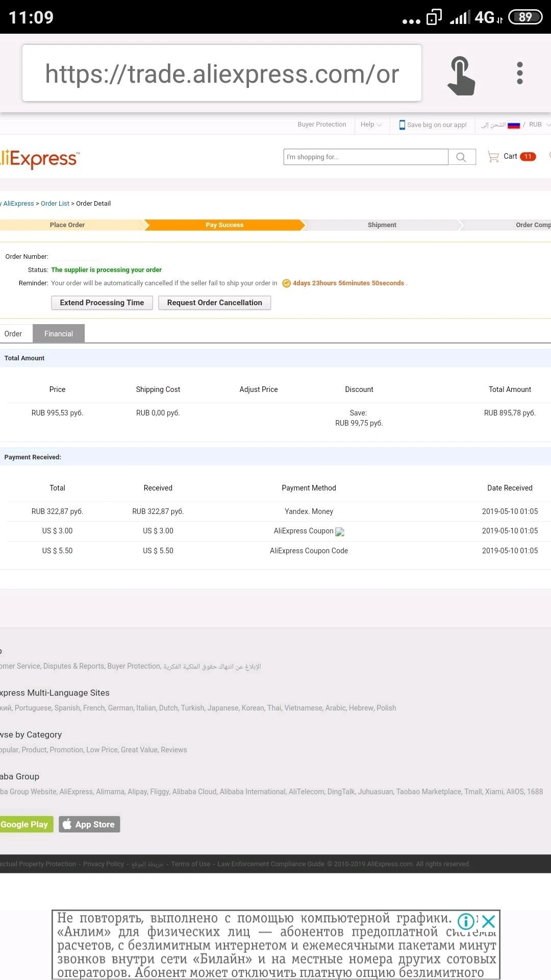The image size is (551, 980).
Task: Tap the clock icon by countdown timer
Action: pyautogui.click(x=287, y=283)
